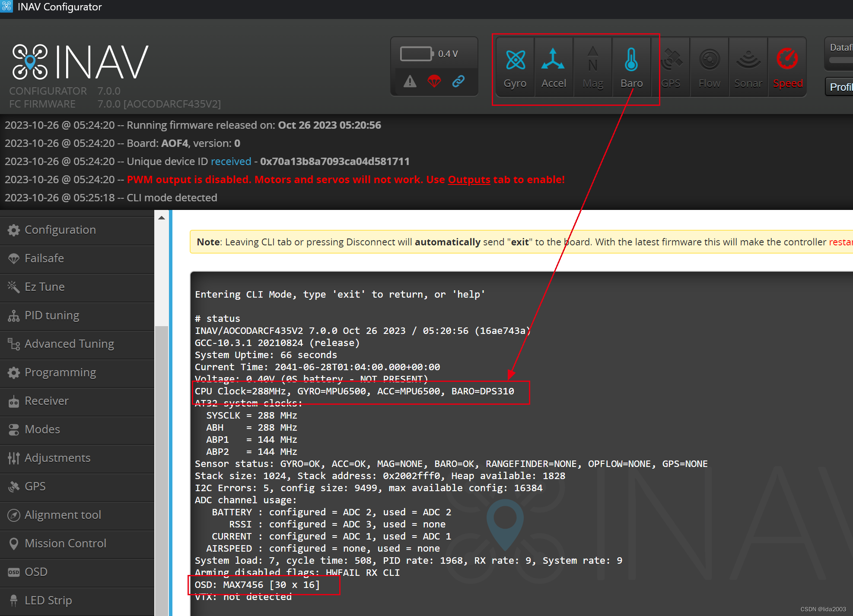Open the Alignment tool tab
Screen dimensions: 853x616
pyautogui.click(x=77, y=515)
